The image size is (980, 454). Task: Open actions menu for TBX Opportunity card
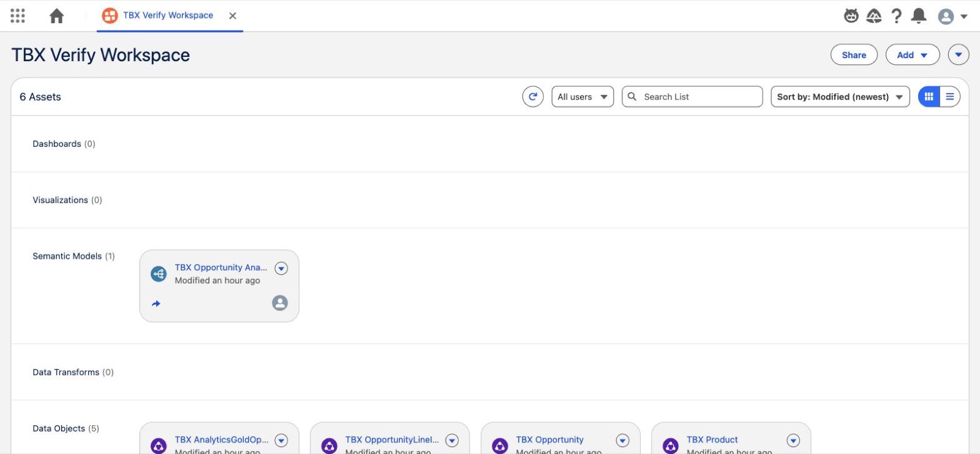coord(622,440)
